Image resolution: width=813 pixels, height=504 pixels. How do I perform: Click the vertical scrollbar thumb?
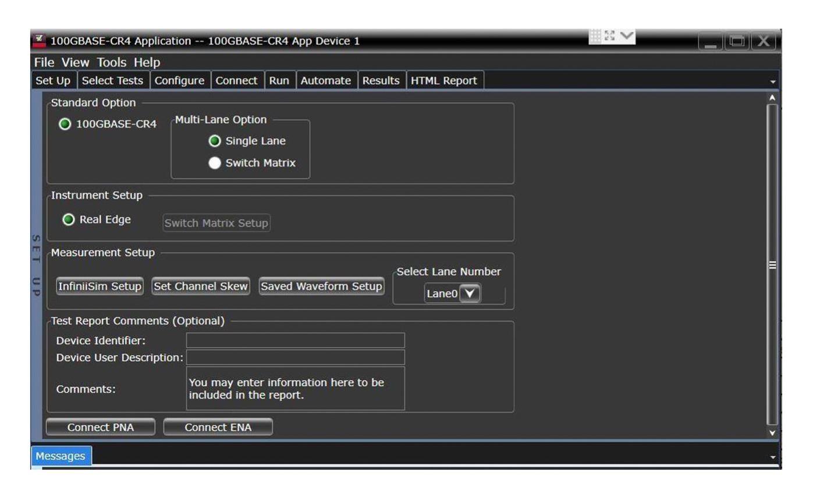coord(772,264)
